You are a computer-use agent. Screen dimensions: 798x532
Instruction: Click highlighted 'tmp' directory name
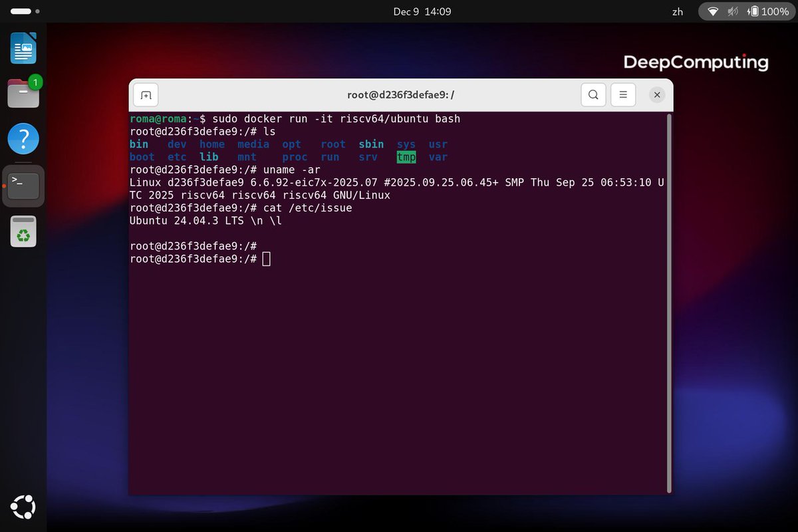406,157
